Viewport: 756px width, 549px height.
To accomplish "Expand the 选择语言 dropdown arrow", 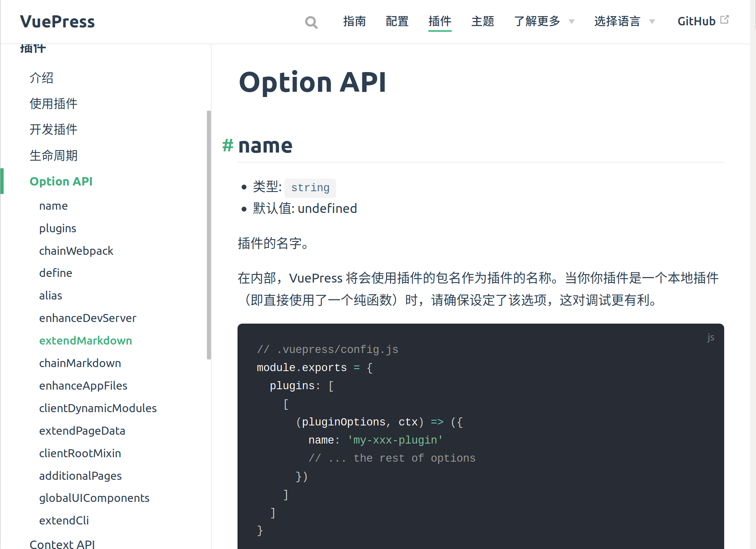I will pos(652,22).
